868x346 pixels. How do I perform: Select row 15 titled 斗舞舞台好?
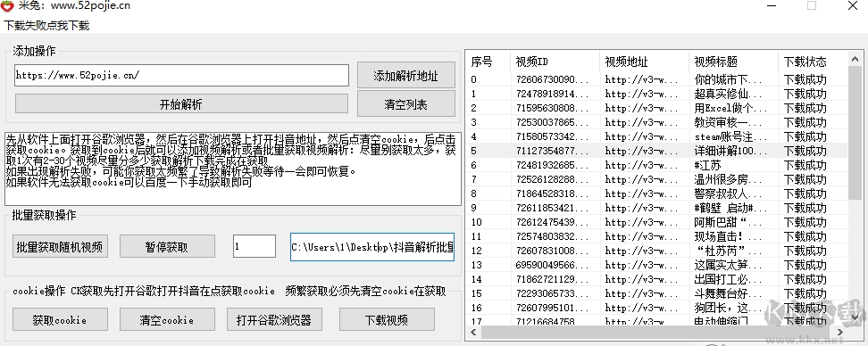656,293
